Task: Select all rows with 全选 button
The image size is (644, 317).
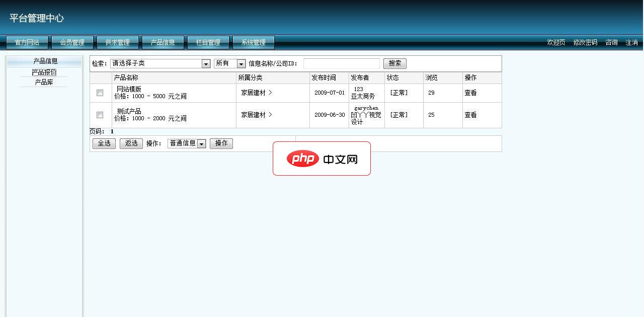Action: point(104,143)
